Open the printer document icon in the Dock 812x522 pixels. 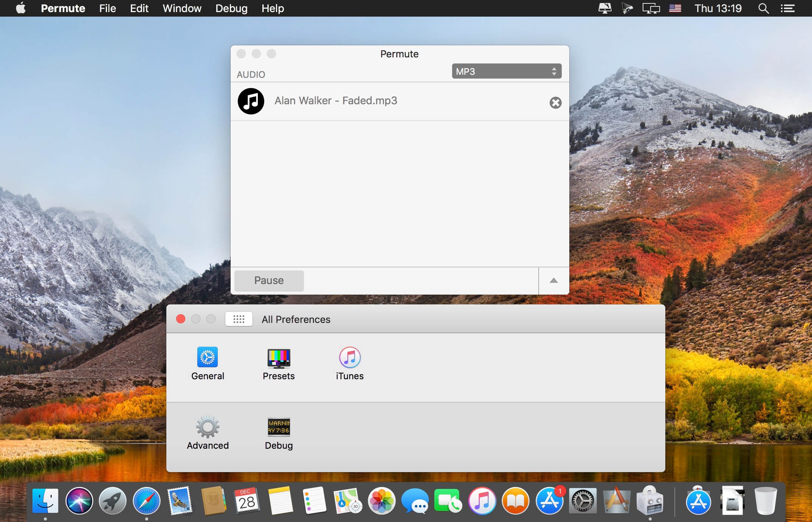pyautogui.click(x=732, y=501)
